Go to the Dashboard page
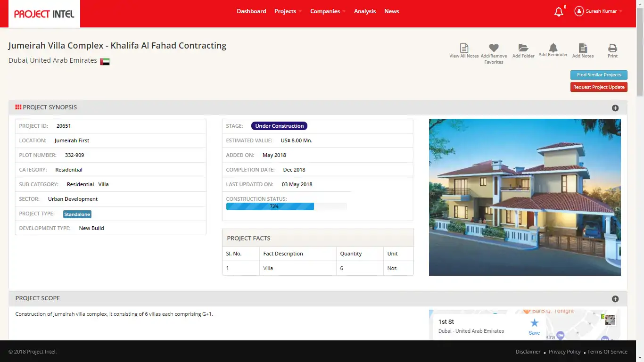Screen dimensions: 644x362 point(251,11)
